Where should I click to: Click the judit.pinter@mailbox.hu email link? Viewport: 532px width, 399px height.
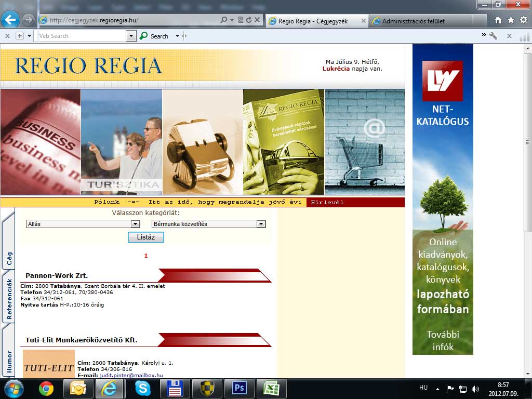(x=131, y=375)
